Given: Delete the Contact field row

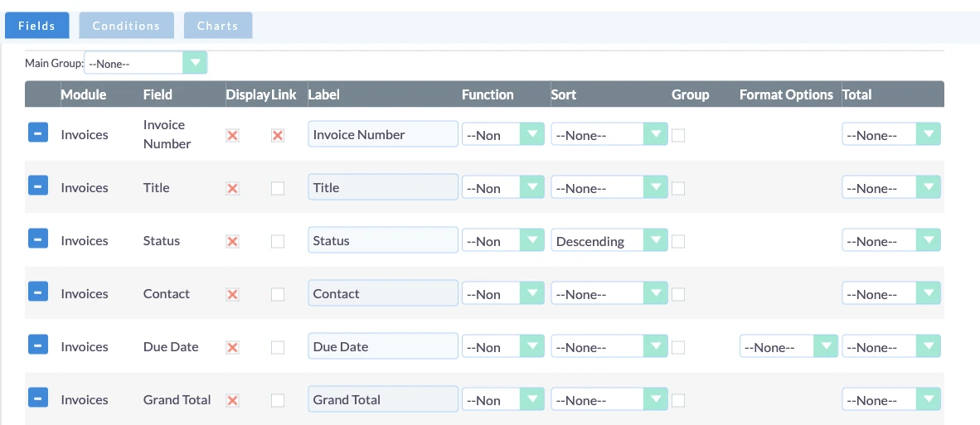Looking at the screenshot, I should pos(38,292).
